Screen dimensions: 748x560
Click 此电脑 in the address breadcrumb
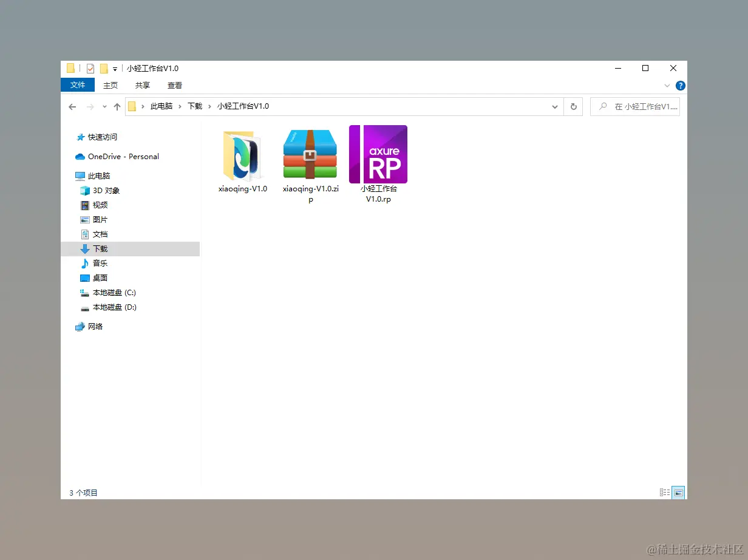tap(161, 106)
